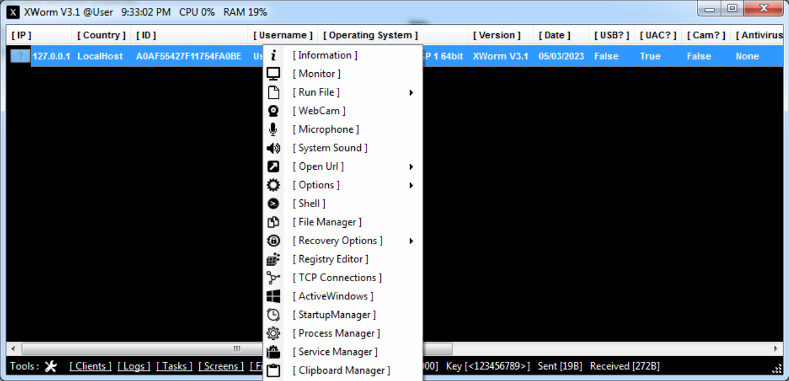
Task: Click the Sent [19B] status entry
Action: [561, 366]
